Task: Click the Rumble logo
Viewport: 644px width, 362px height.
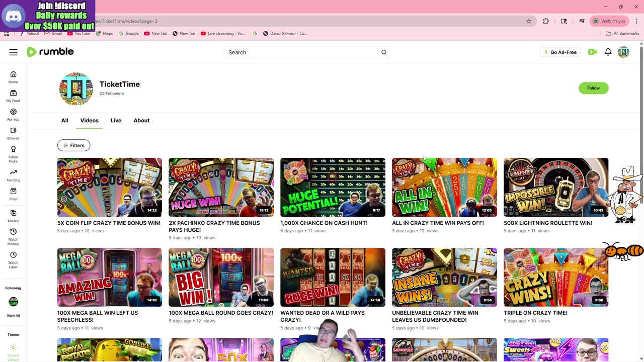Action: click(50, 52)
